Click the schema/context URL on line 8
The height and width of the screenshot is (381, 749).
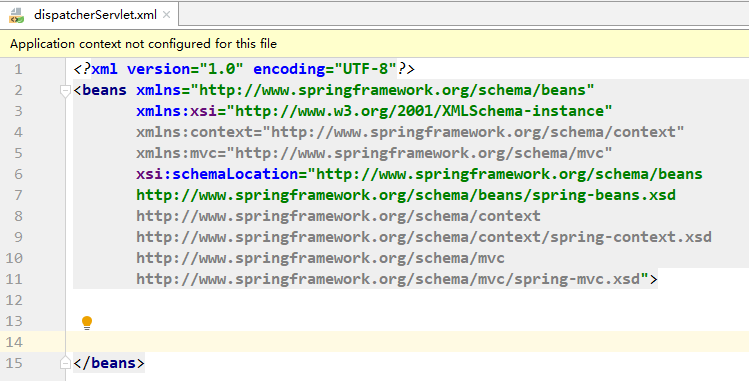click(338, 216)
